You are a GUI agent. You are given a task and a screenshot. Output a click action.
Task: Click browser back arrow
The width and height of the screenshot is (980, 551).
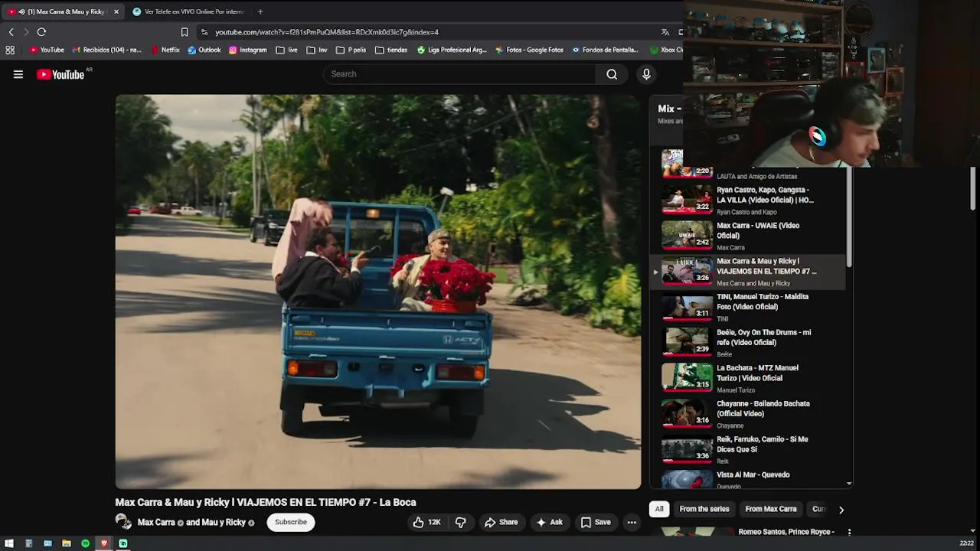(x=11, y=32)
